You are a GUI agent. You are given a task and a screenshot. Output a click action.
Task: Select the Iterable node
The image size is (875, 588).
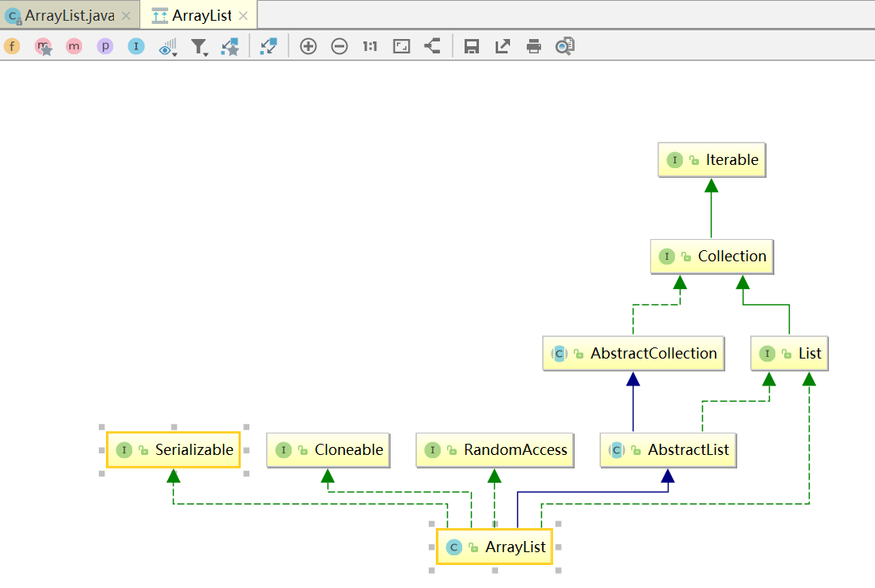click(712, 160)
